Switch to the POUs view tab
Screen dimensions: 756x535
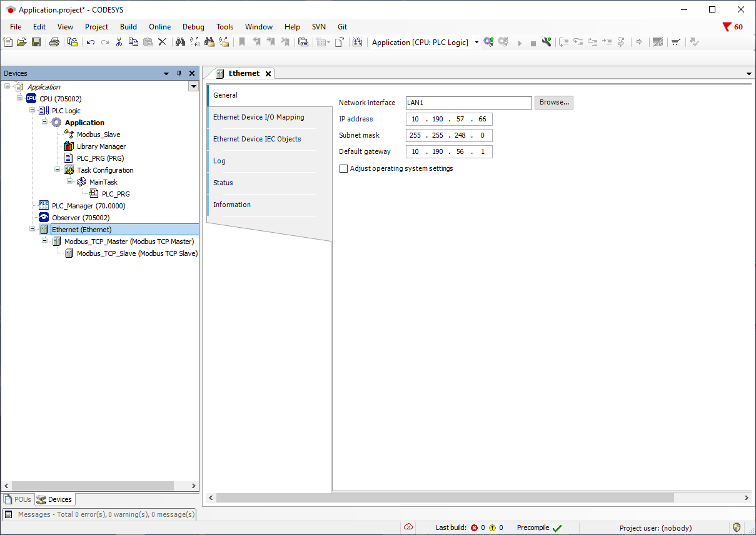(x=18, y=499)
